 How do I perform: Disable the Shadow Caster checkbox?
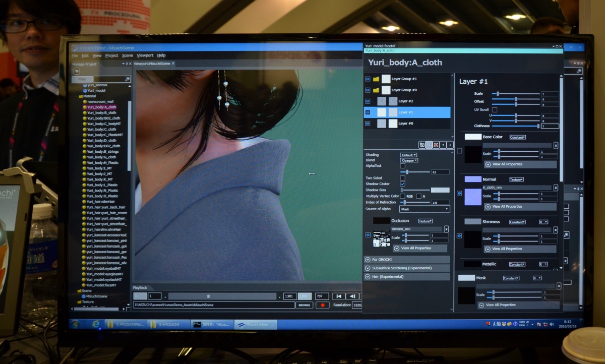pos(402,184)
